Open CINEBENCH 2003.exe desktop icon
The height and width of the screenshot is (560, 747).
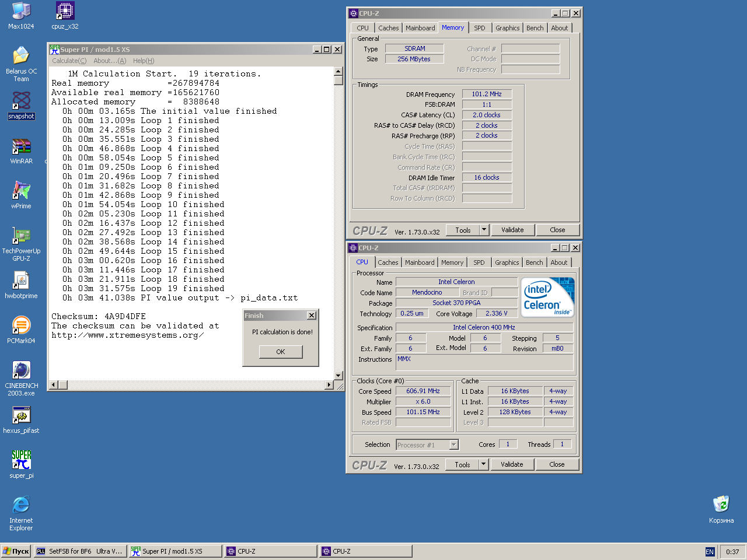(x=21, y=379)
